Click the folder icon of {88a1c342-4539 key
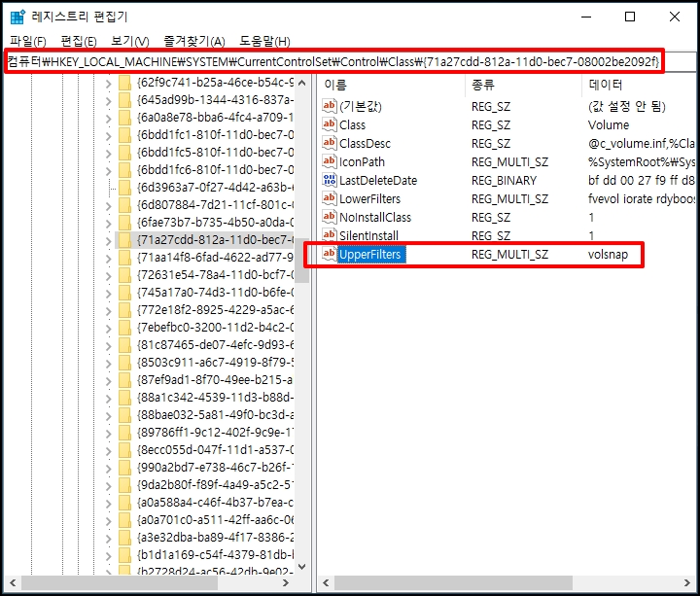This screenshot has width=700, height=596. [x=125, y=398]
